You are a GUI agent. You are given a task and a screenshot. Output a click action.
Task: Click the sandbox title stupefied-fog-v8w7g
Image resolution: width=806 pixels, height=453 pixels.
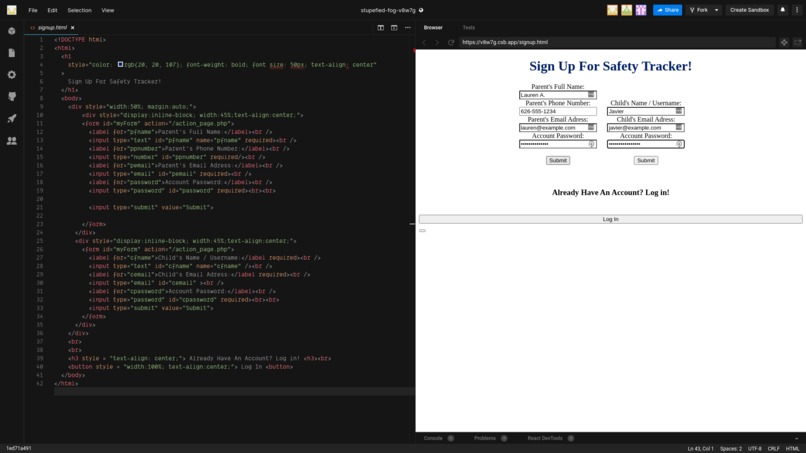click(388, 10)
